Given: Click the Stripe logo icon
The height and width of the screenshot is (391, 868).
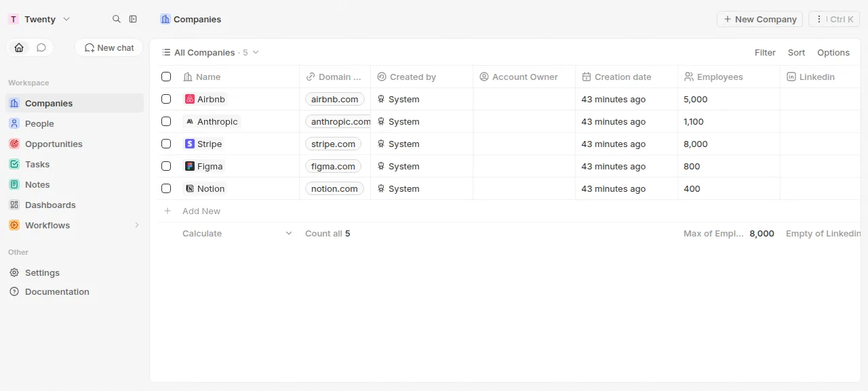Looking at the screenshot, I should (190, 144).
